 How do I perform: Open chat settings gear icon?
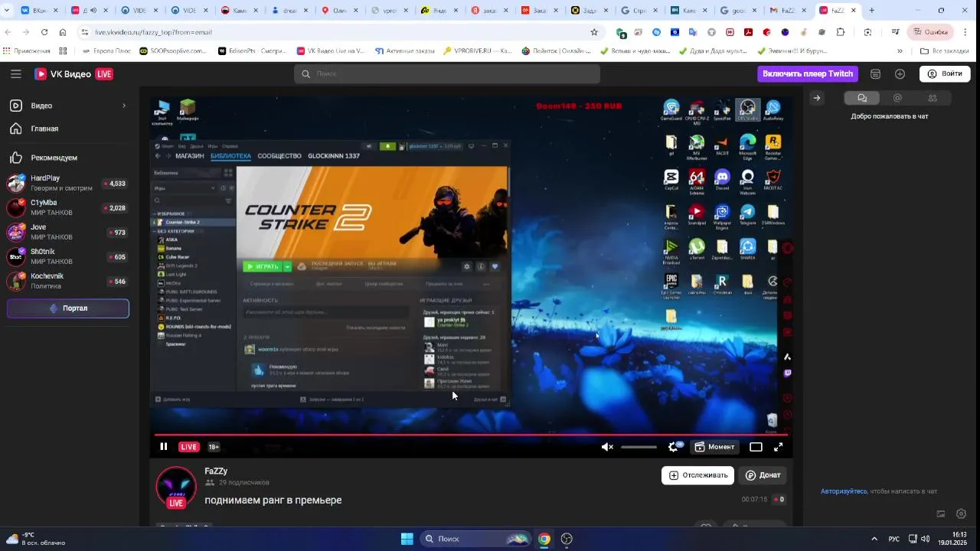[962, 514]
